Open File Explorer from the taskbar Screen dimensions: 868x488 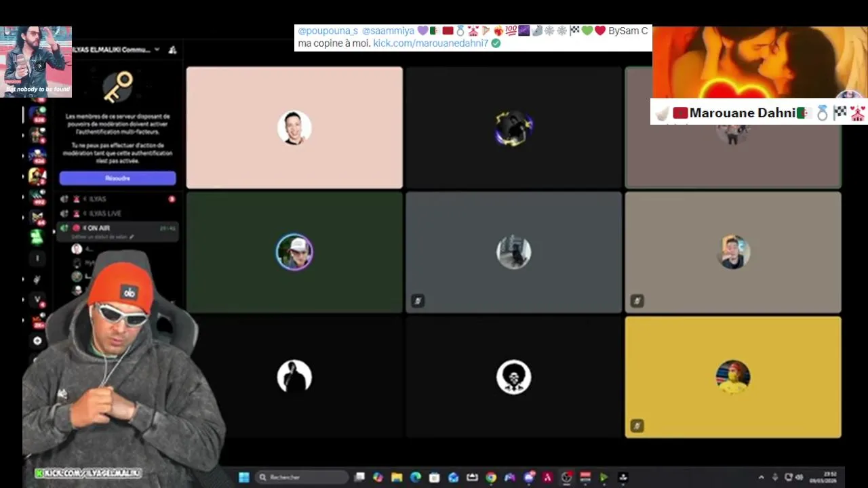click(x=397, y=477)
